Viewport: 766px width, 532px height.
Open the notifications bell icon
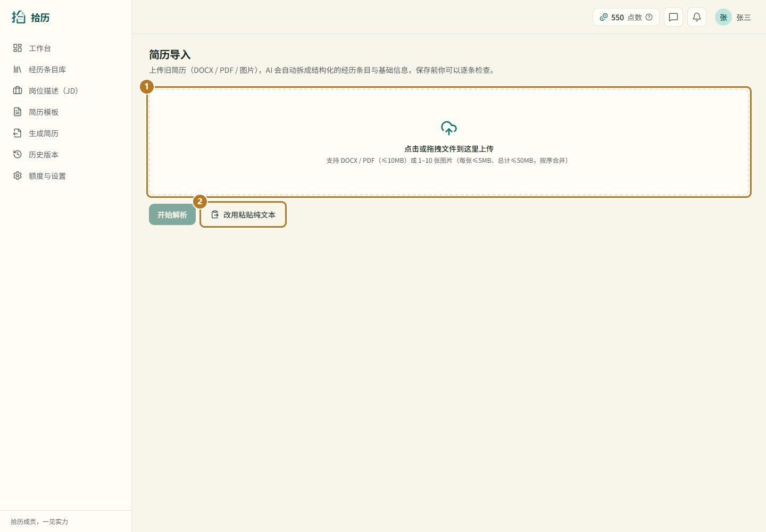click(697, 17)
